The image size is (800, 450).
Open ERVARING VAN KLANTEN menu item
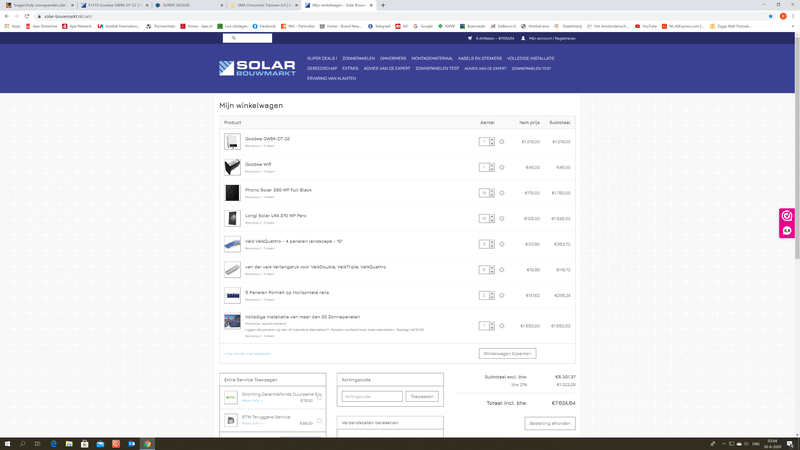point(331,79)
